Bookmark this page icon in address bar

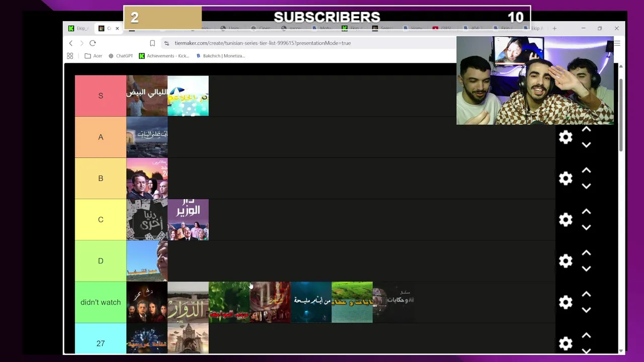[152, 43]
